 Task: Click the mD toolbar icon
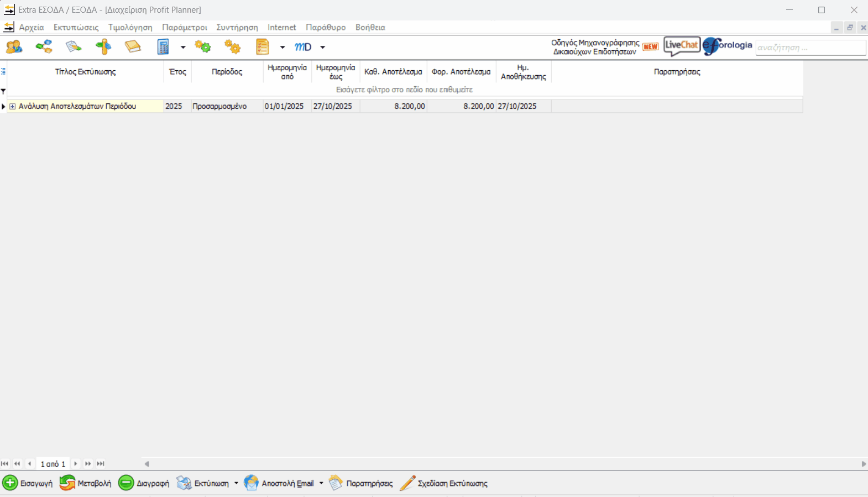(303, 47)
